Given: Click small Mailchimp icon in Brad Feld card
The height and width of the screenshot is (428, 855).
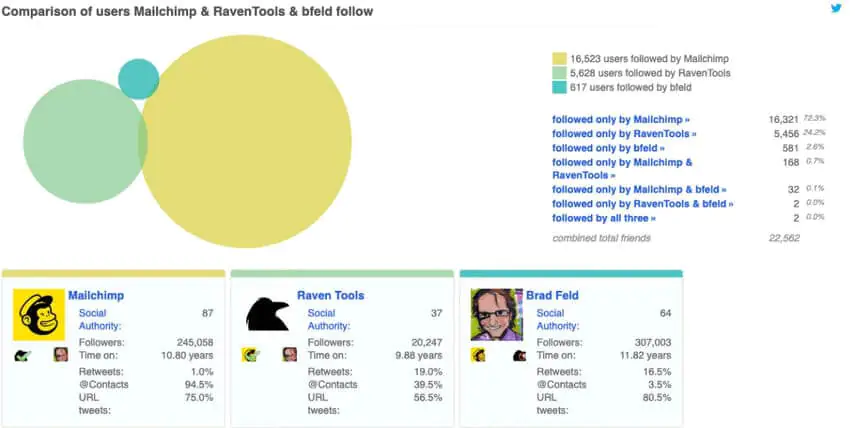Looking at the screenshot, I should point(479,355).
